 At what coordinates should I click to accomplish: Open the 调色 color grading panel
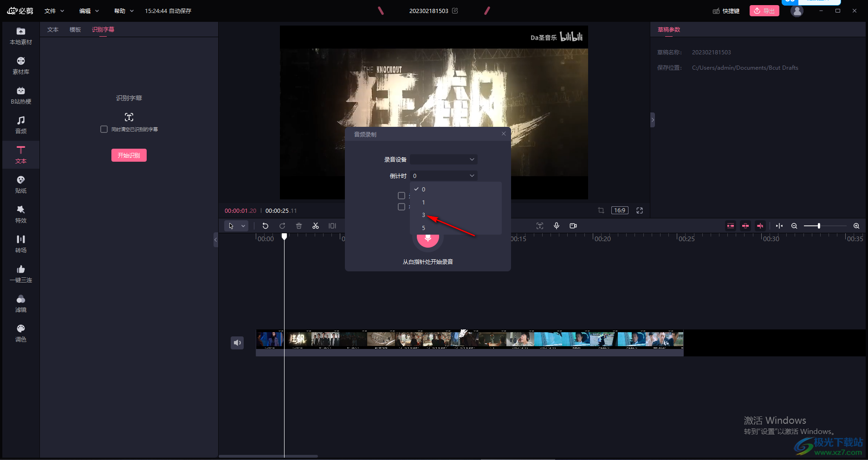(21, 334)
